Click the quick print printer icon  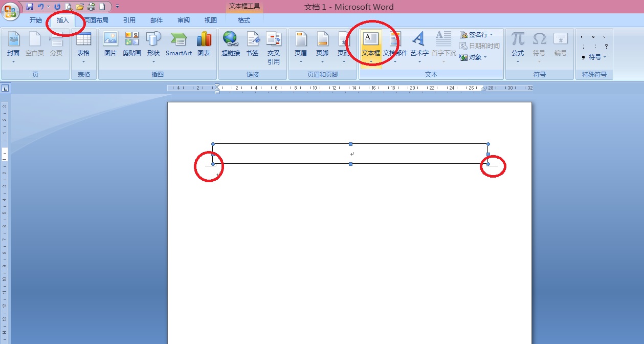click(91, 7)
